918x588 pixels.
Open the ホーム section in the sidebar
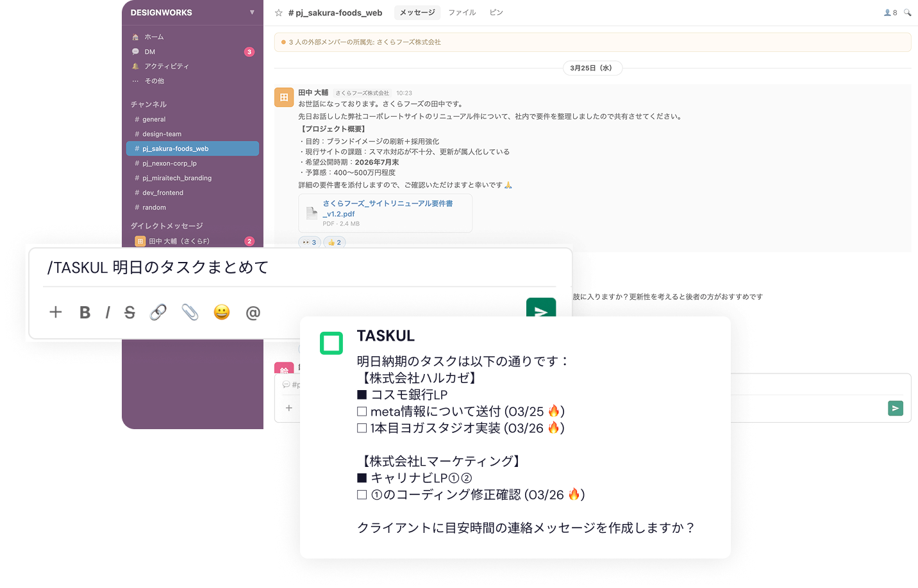click(153, 37)
